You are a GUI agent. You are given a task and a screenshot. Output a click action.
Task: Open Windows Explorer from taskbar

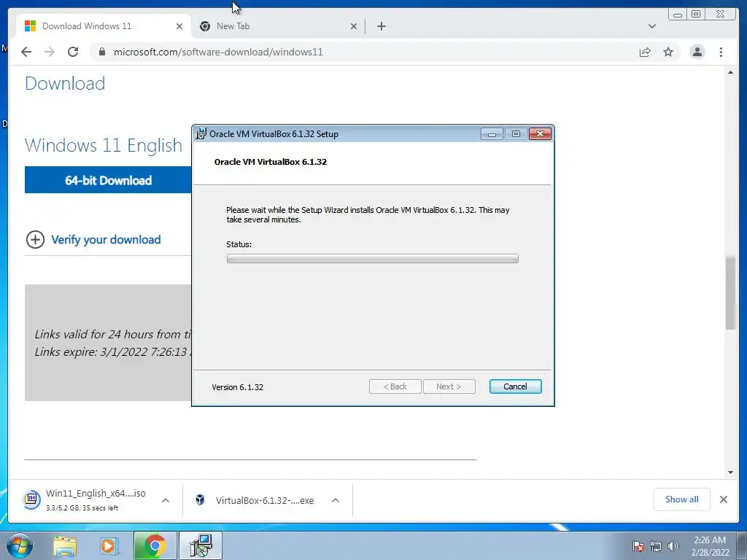pos(65,545)
